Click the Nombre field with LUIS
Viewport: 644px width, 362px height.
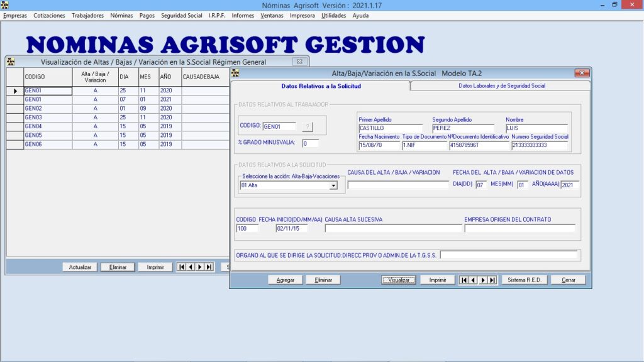pos(536,128)
